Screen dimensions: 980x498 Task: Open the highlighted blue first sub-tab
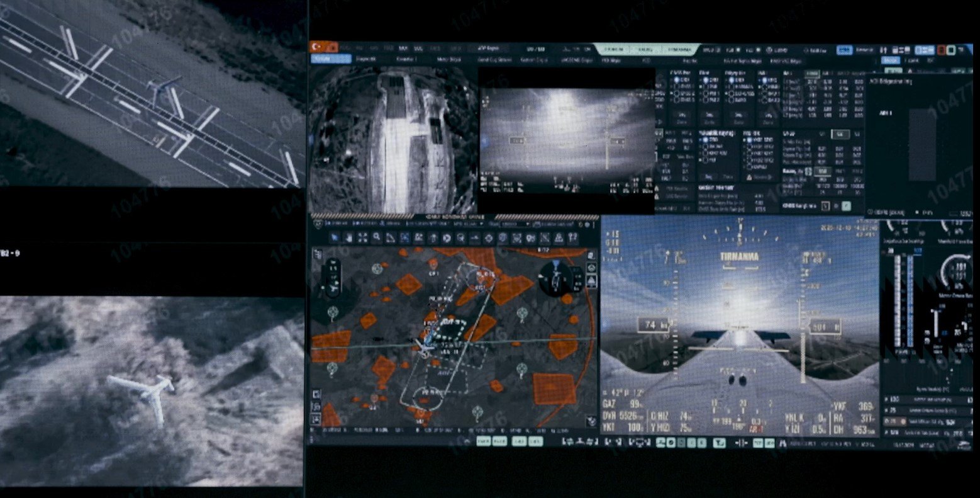[x=331, y=59]
